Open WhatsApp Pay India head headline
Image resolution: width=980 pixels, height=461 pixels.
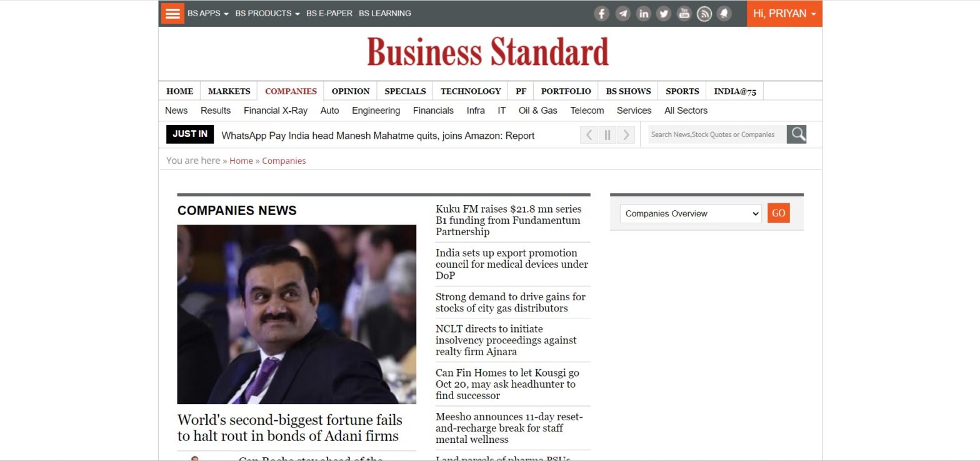377,136
